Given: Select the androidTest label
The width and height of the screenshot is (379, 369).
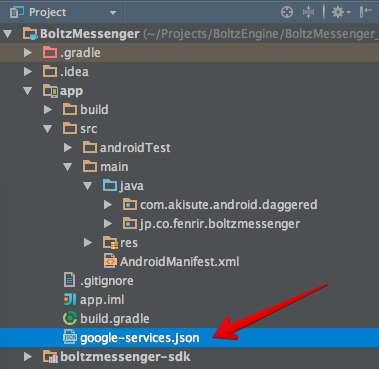Looking at the screenshot, I should click(135, 148).
